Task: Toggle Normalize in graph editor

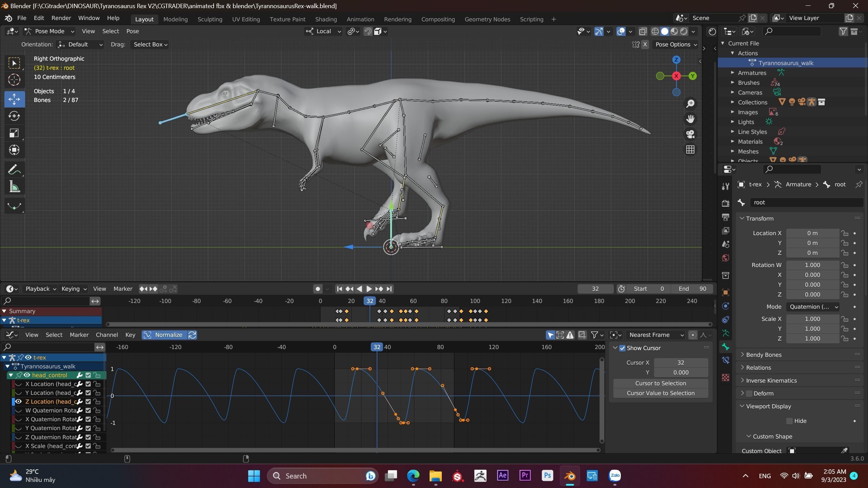Action: [x=164, y=335]
